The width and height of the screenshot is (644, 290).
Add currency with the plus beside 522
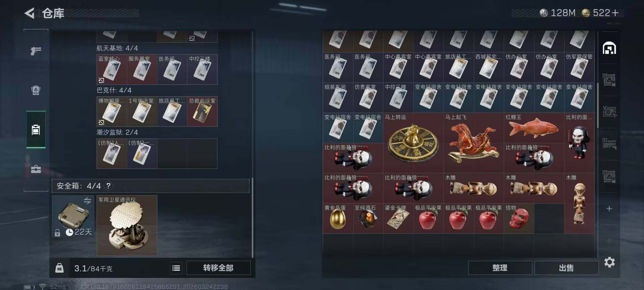(x=615, y=13)
